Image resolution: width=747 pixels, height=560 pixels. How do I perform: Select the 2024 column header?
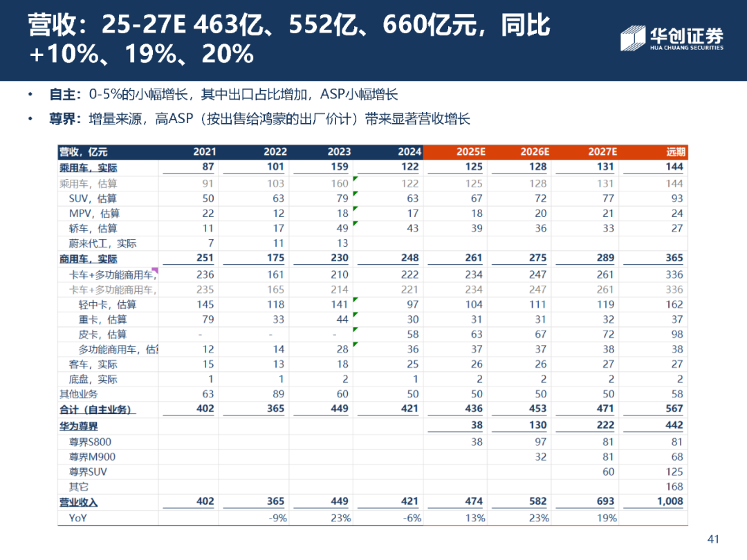[x=409, y=152]
